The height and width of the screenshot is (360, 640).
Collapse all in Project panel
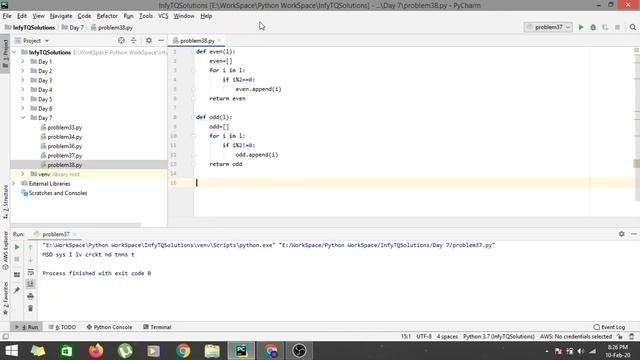coord(133,40)
